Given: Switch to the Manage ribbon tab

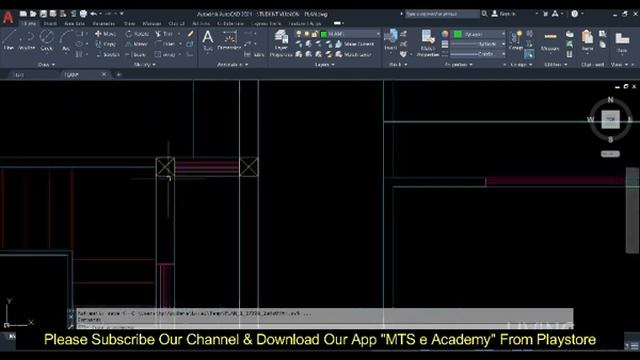Looking at the screenshot, I should 151,24.
